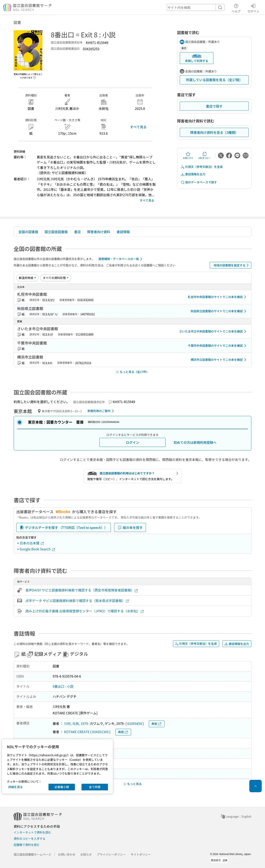This screenshot has height=868, width=265.
Task: Click the サイト内を検索 search field
Action: pyautogui.click(x=191, y=7)
